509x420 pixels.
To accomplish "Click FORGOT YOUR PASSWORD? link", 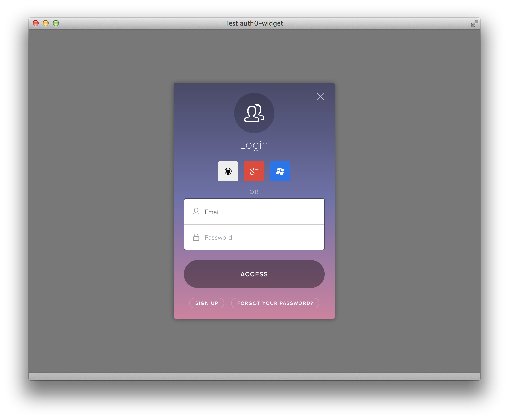I will coord(275,303).
